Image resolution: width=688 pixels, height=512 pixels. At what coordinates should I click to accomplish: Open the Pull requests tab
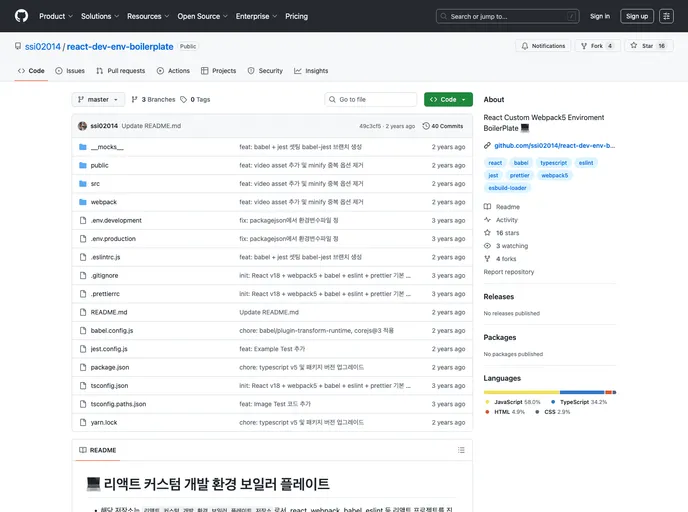pyautogui.click(x=121, y=71)
